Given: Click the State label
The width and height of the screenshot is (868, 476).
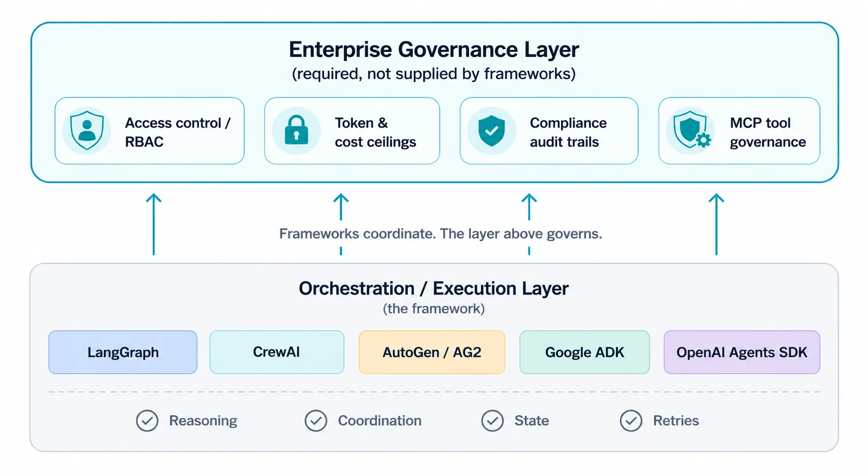Looking at the screenshot, I should 532,421.
